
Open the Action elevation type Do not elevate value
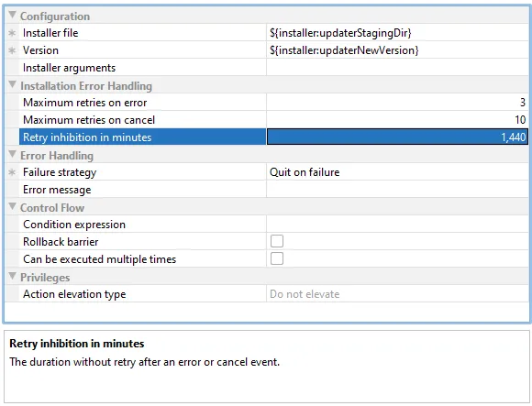[397, 294]
